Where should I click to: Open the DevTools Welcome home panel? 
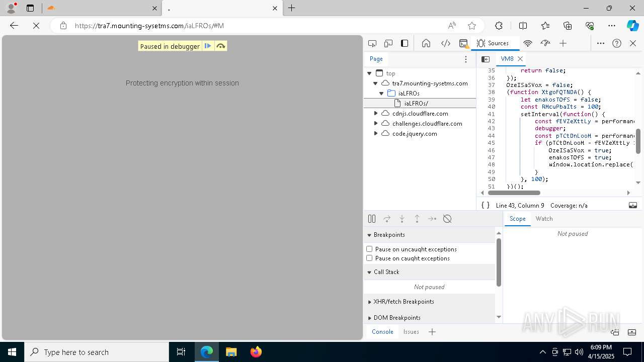pos(426,43)
